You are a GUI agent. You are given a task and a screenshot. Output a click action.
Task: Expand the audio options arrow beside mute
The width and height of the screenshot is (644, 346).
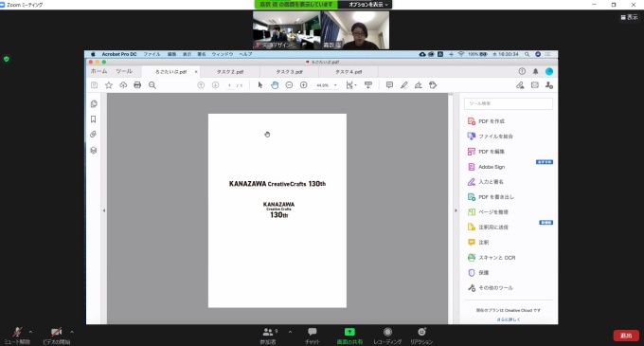31,332
